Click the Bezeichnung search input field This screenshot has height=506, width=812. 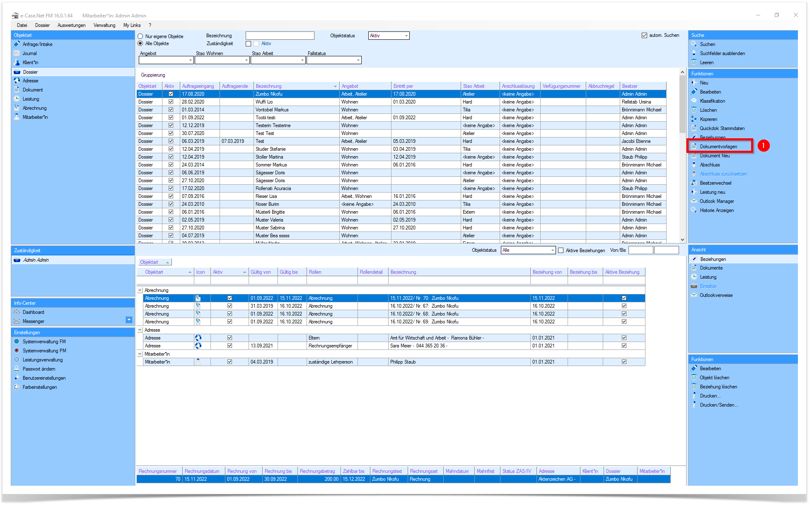(280, 36)
